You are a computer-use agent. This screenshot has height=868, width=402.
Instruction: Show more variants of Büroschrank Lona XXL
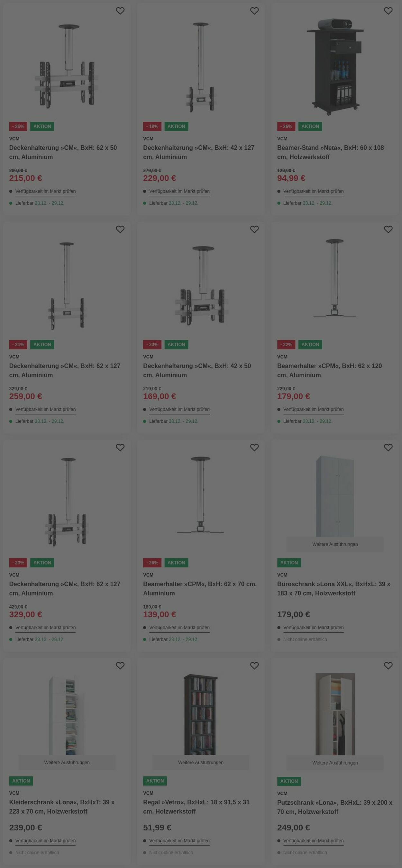pos(334,544)
